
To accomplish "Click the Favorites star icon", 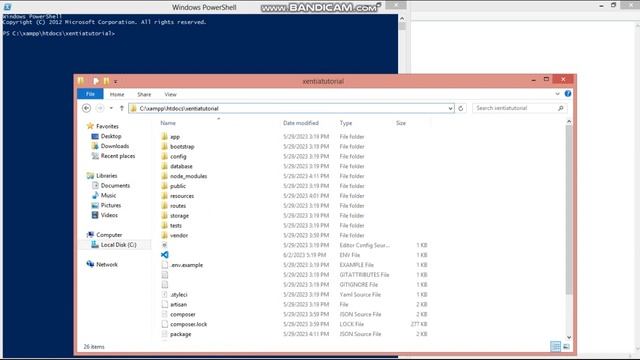I will (x=90, y=126).
